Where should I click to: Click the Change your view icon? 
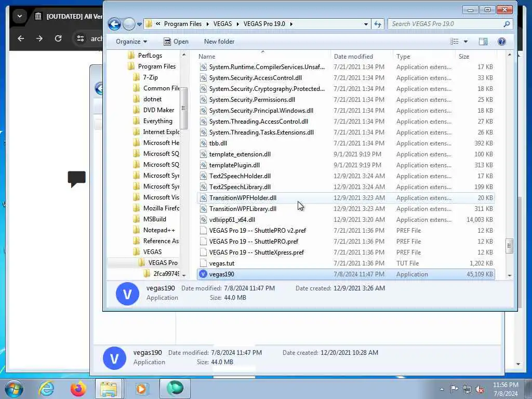coord(454,42)
